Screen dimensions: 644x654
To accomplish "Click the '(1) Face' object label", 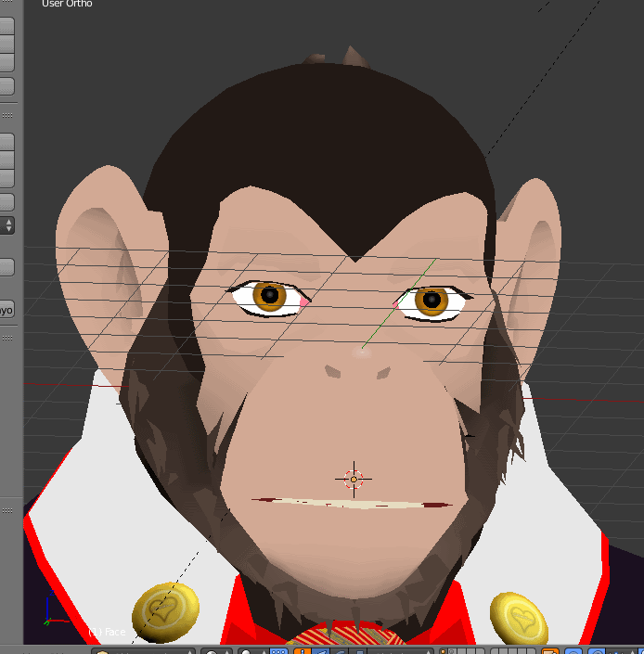I will pyautogui.click(x=107, y=632).
